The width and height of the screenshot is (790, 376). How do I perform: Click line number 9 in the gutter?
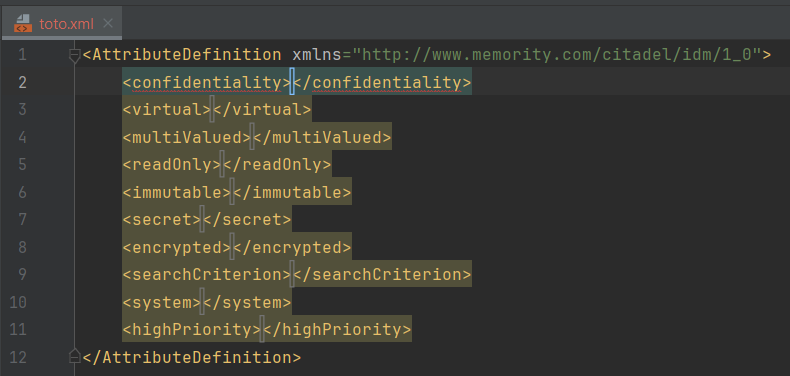click(x=22, y=275)
